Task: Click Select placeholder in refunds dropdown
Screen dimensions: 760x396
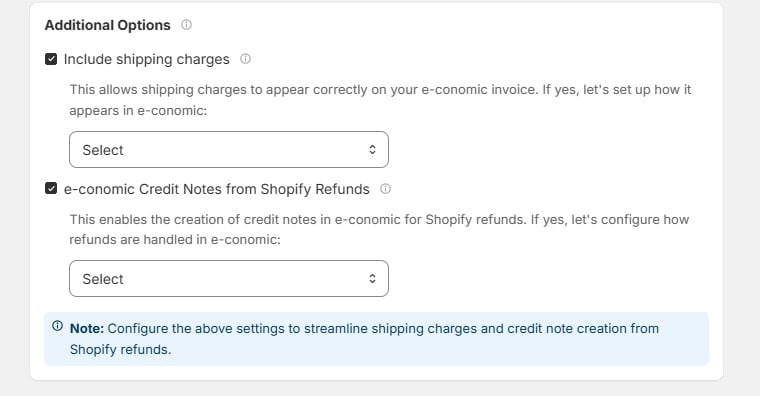Action: tap(103, 279)
